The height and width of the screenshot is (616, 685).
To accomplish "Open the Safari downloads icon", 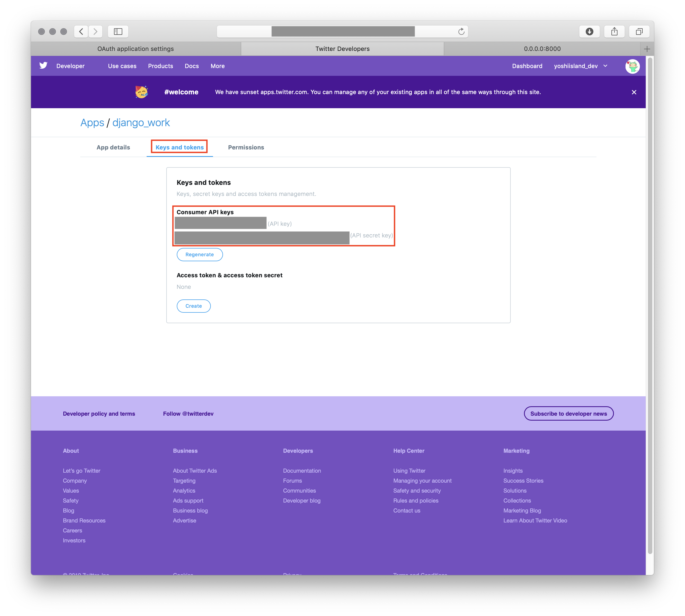I will [x=589, y=32].
